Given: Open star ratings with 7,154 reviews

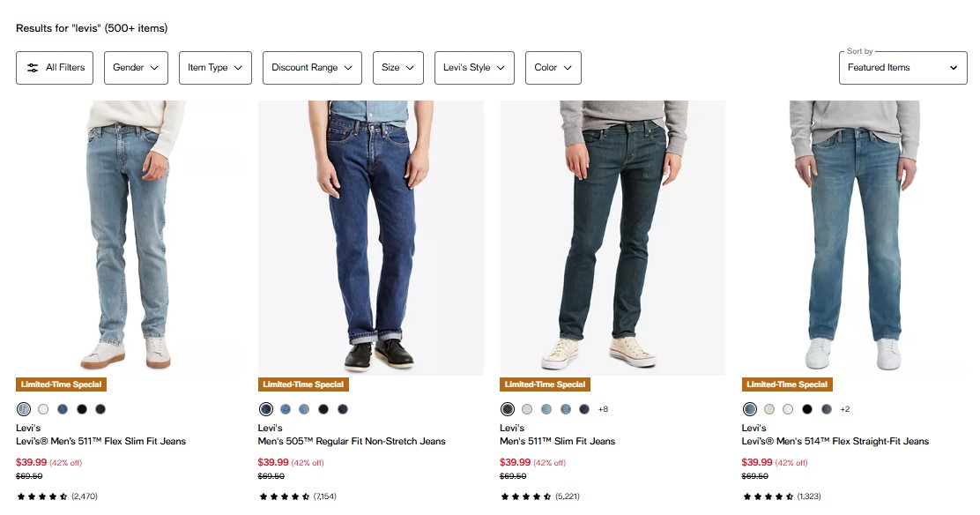Looking at the screenshot, I should 298,496.
